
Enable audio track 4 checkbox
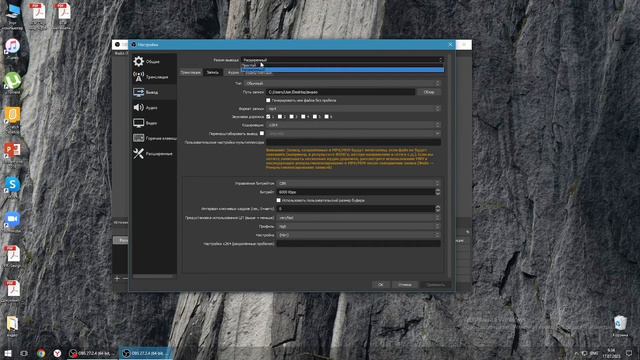303,117
